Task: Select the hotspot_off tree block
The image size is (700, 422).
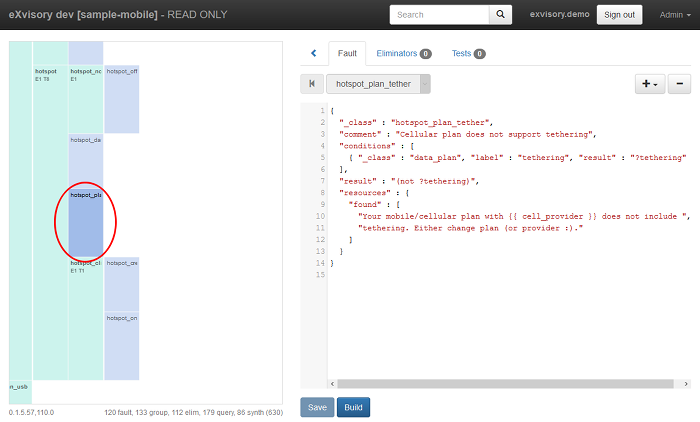Action: [x=121, y=99]
